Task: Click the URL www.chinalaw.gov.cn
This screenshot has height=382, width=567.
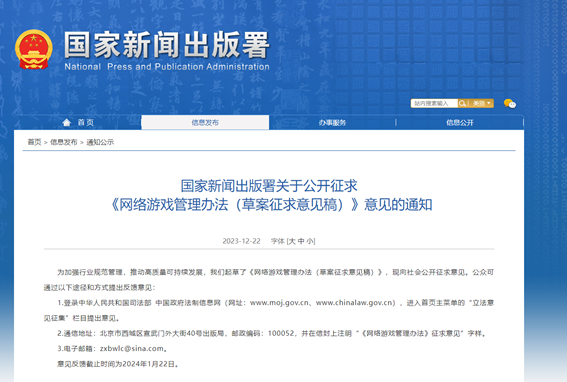Action: [355, 303]
